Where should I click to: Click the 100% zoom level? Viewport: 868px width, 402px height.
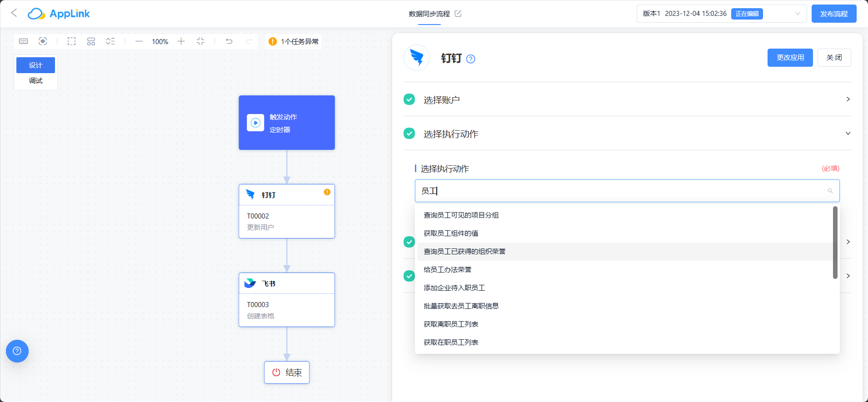pos(160,41)
